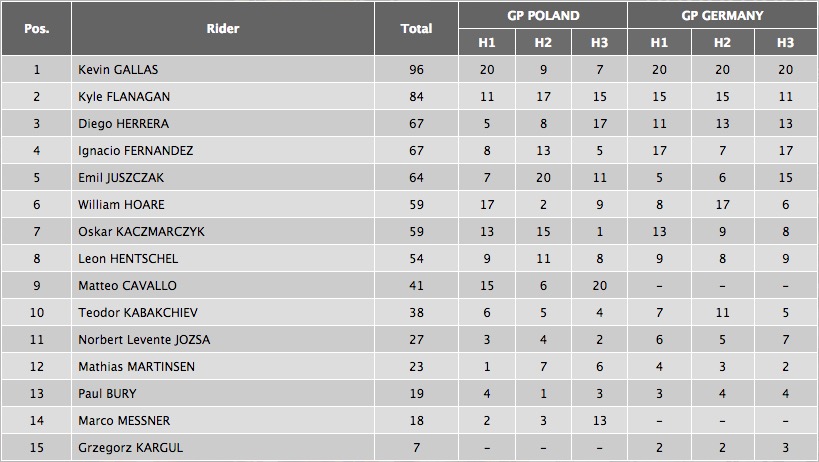Select rider William HOARE

[x=120, y=205]
